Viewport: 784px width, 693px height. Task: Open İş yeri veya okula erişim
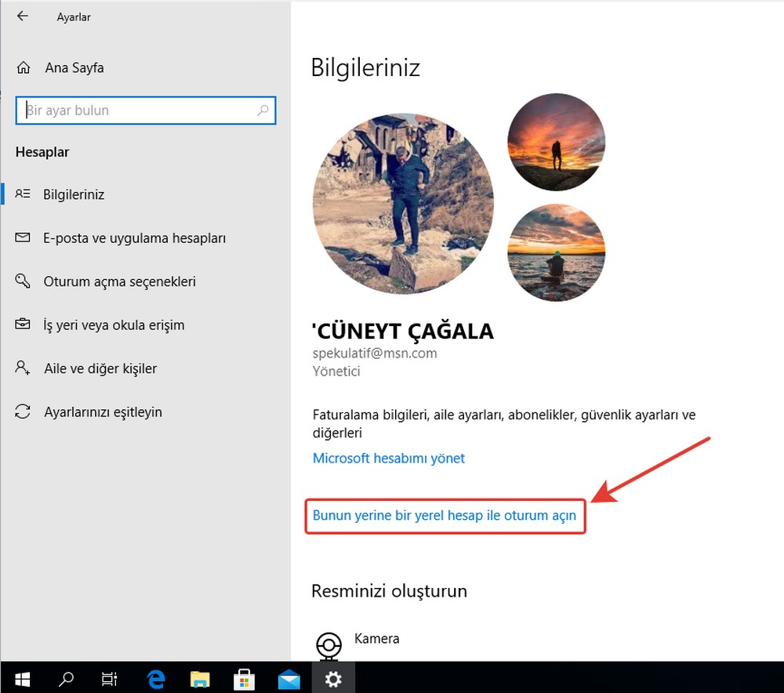click(114, 325)
